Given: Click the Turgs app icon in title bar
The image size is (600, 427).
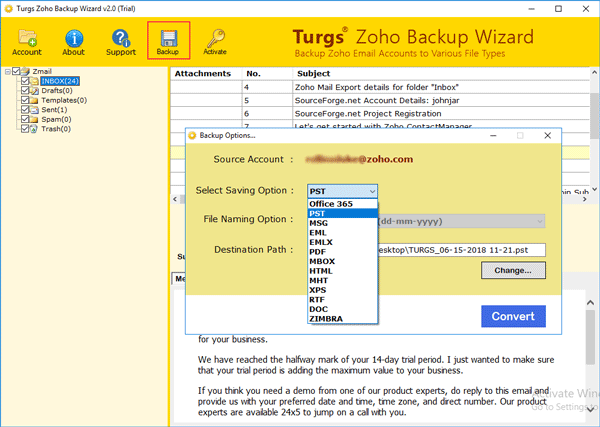Looking at the screenshot, I should 8,8.
